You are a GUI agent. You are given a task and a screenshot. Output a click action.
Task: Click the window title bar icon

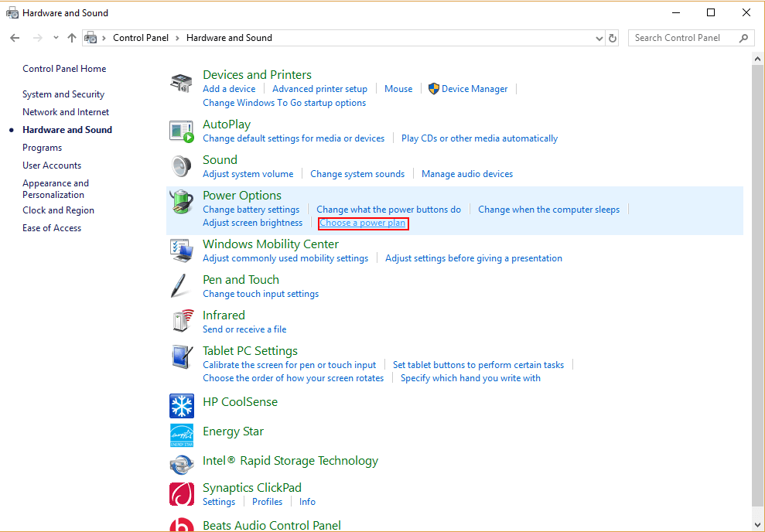[12, 13]
